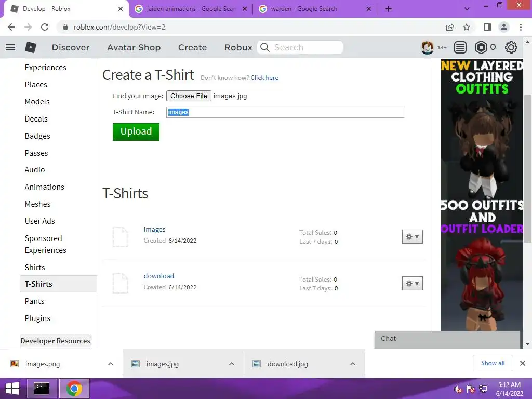View site info via the lock icon

tap(65, 27)
